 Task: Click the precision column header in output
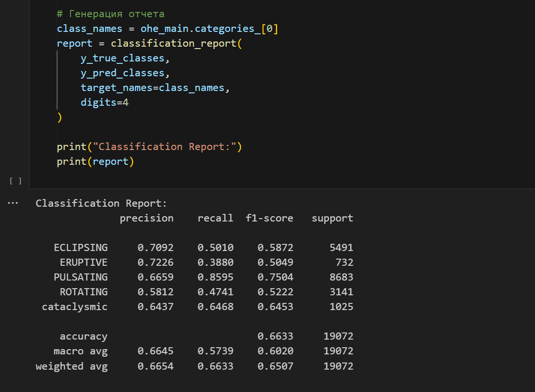click(x=146, y=218)
